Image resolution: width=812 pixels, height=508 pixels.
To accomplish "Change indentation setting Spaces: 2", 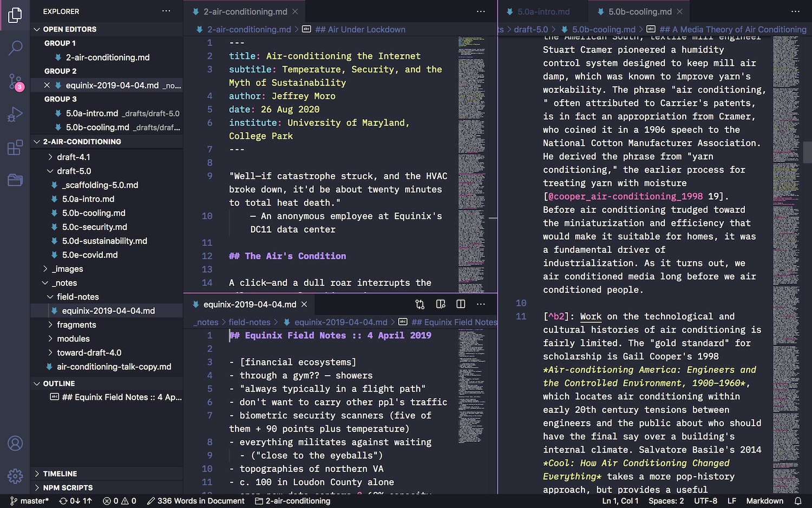I will [x=666, y=501].
